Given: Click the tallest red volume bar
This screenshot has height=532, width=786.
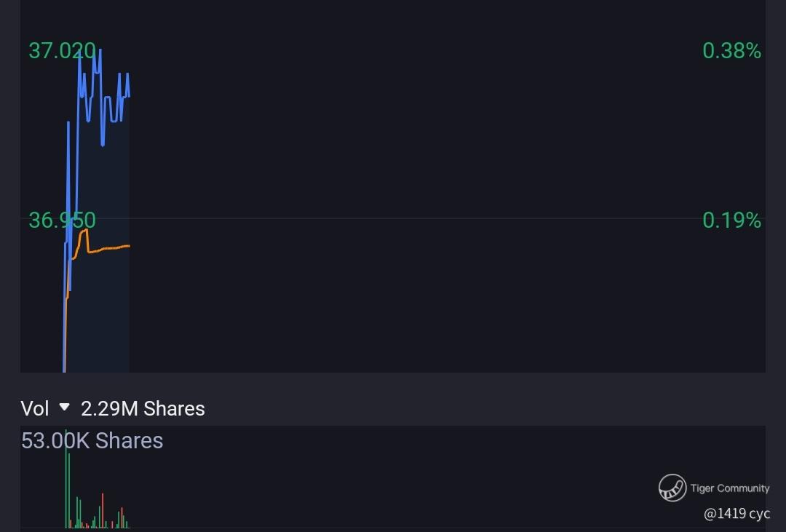Looking at the screenshot, I should coord(103,509).
